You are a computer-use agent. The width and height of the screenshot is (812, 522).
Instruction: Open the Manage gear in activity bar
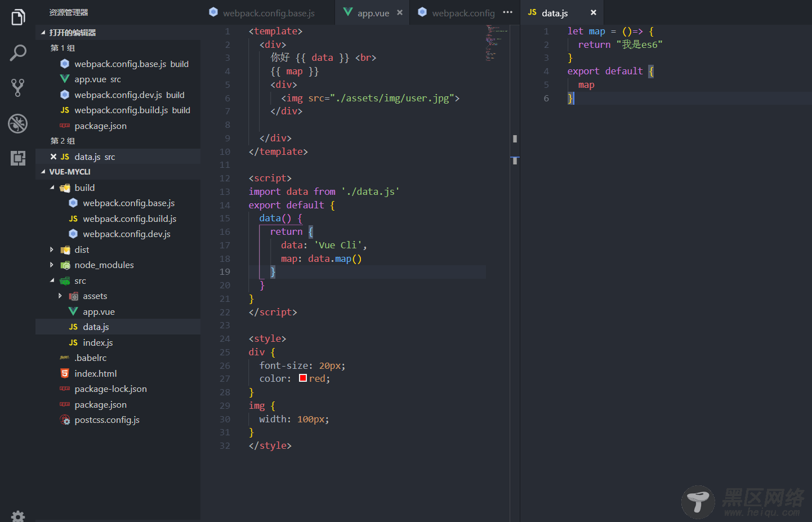point(18,516)
